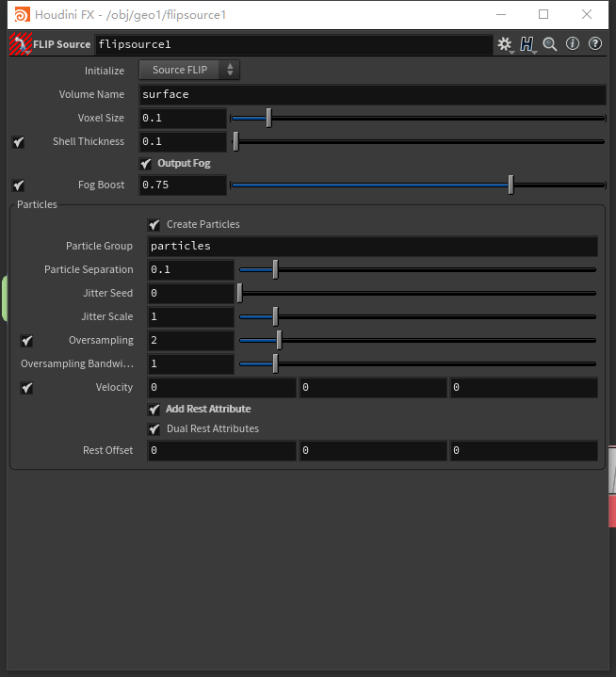Toggle the Velocity checkbox

tap(26, 388)
